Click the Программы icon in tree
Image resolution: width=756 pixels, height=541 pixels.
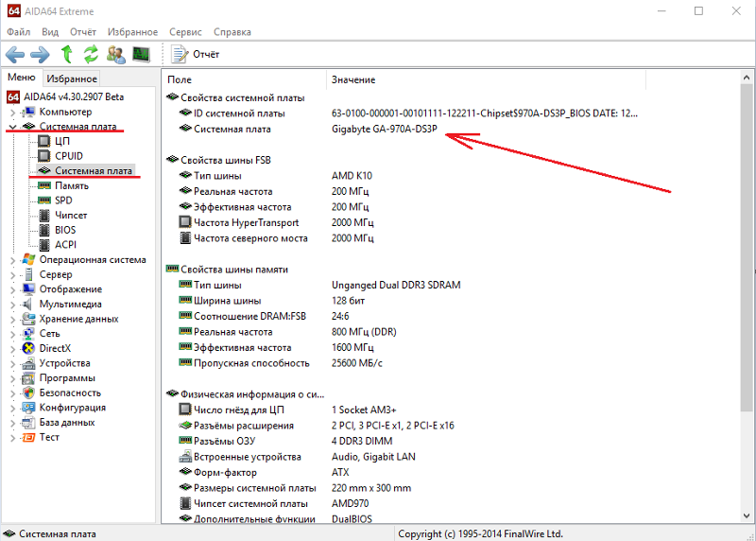click(28, 378)
